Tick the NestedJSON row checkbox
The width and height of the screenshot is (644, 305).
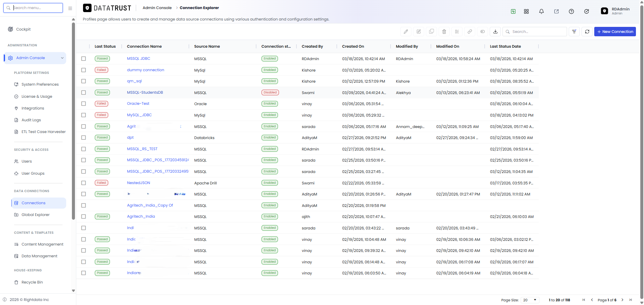pyautogui.click(x=84, y=183)
